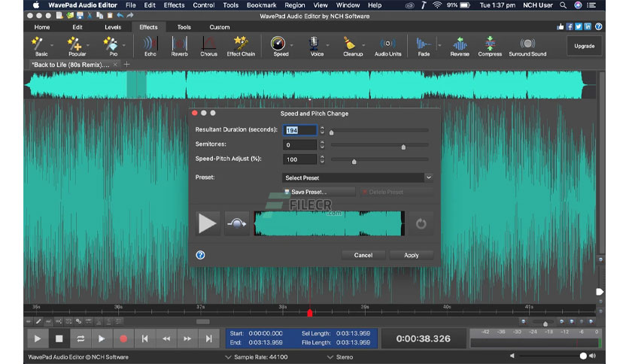Open the Effect Chain tool
The width and height of the screenshot is (629, 364).
click(x=241, y=46)
